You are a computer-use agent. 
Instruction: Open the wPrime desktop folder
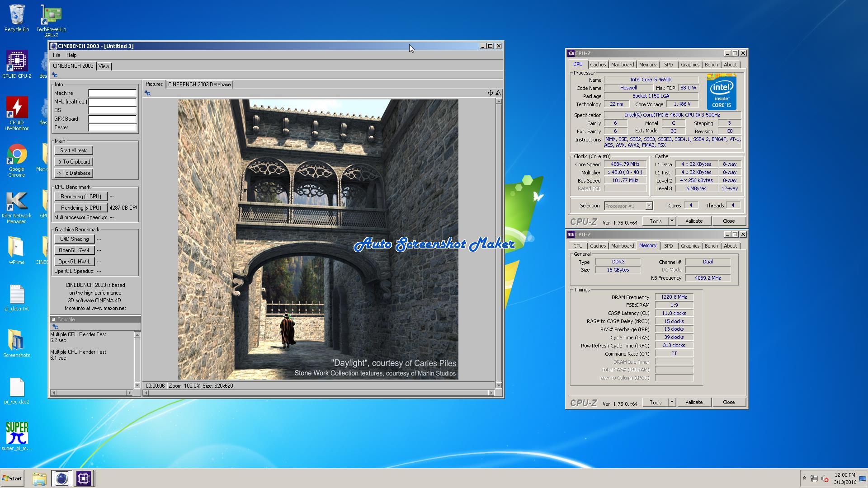tap(17, 250)
